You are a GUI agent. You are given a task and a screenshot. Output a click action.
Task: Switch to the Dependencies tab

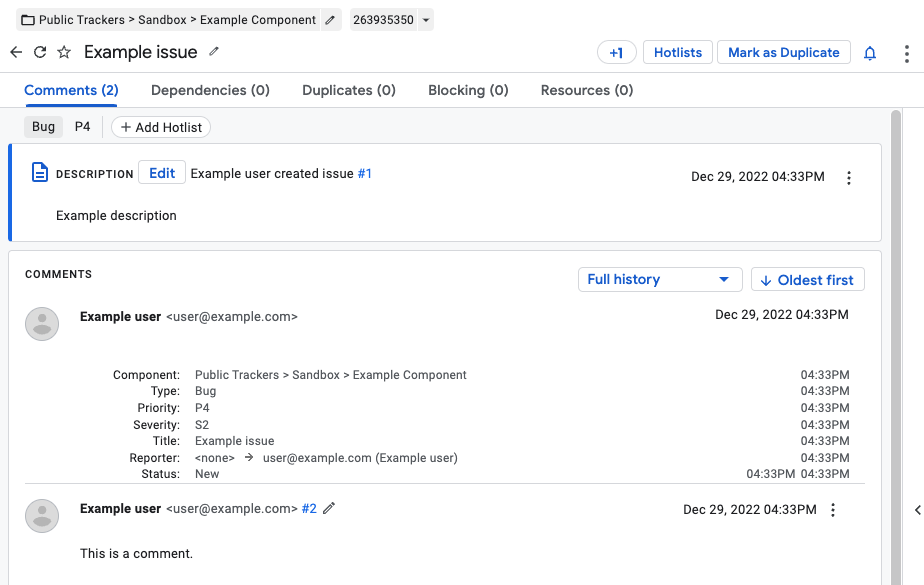tap(210, 90)
